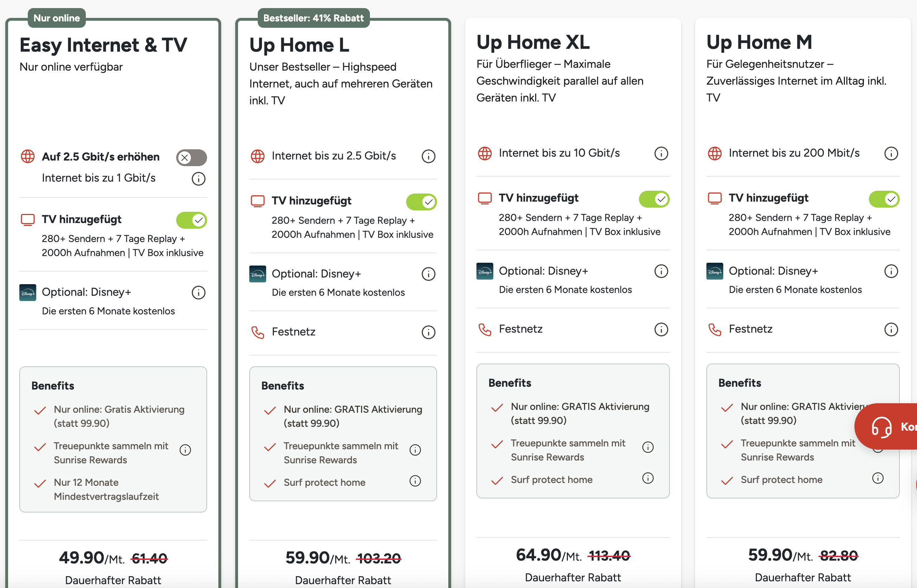
Task: View info icon for 10 Gbit/s internet
Action: coord(661,153)
